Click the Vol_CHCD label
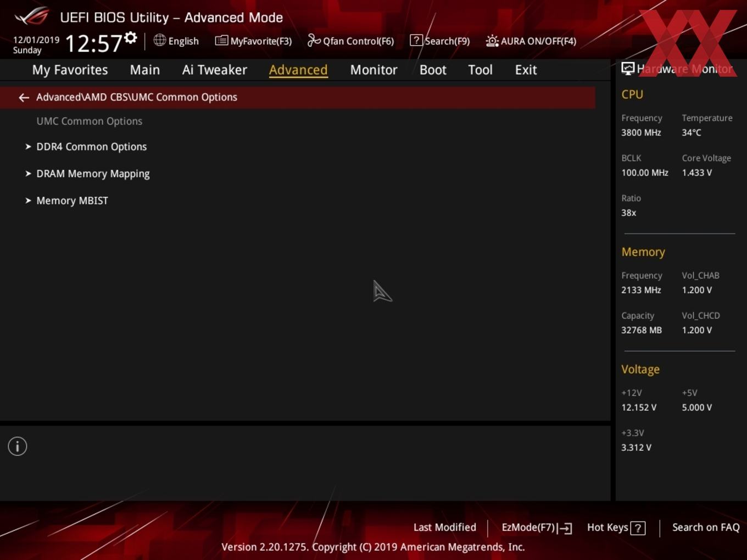Viewport: 747px width, 560px height. click(701, 316)
